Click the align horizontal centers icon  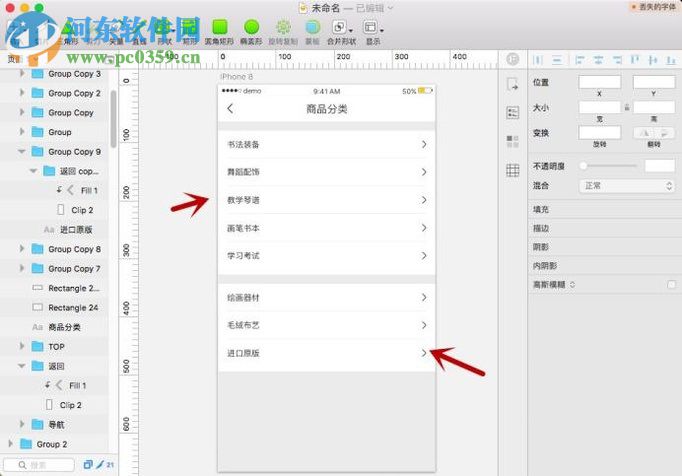(598, 60)
